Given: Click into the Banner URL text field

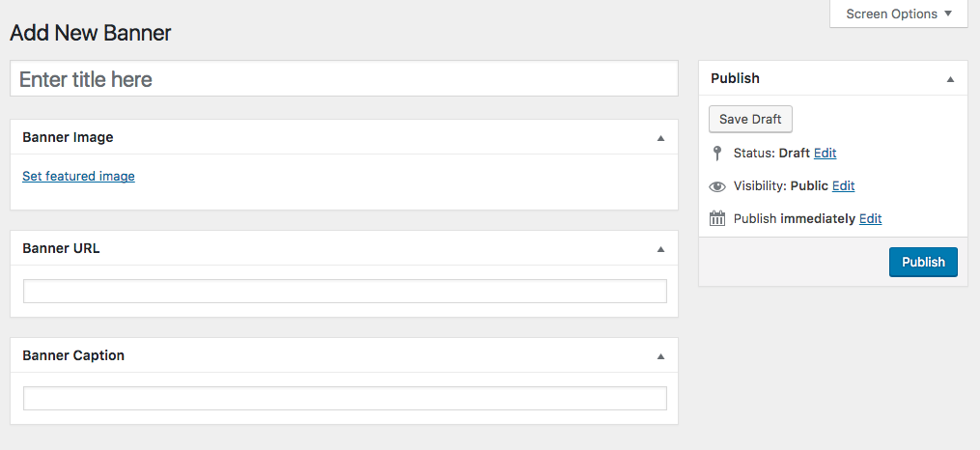Looking at the screenshot, I should pyautogui.click(x=345, y=292).
